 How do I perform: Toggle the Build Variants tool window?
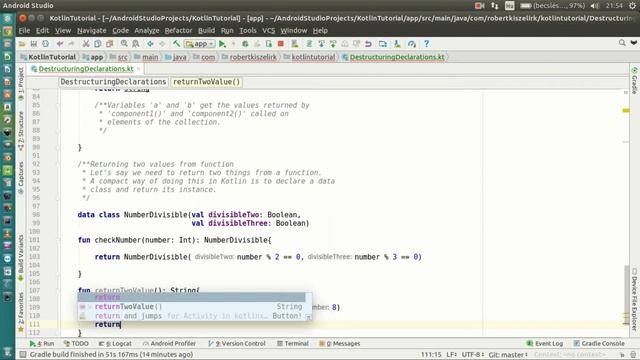point(21,258)
